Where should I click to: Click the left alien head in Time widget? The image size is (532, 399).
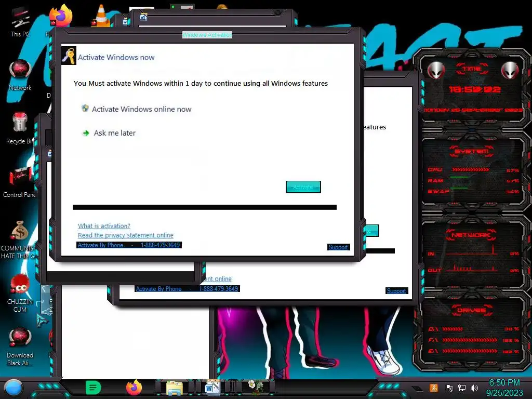[x=436, y=71]
